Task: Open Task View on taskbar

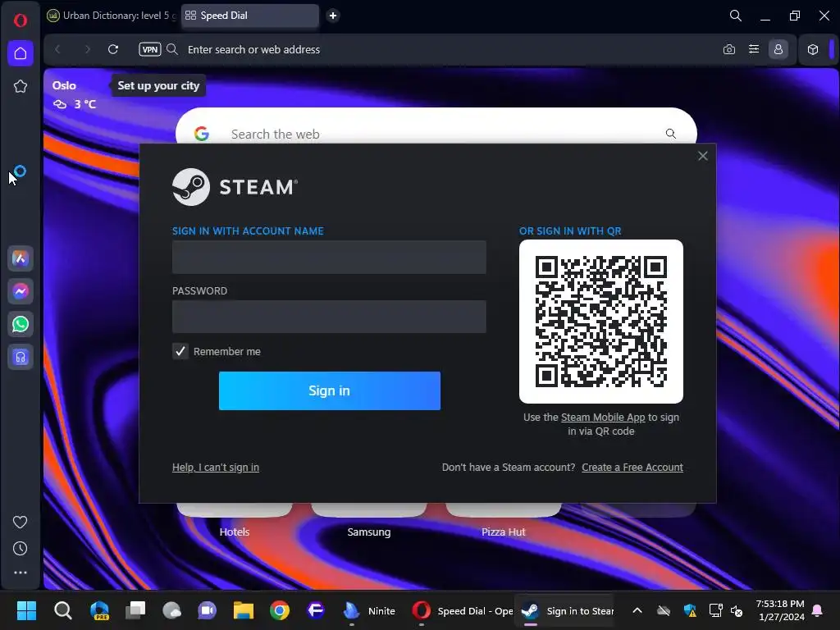Action: tap(135, 610)
